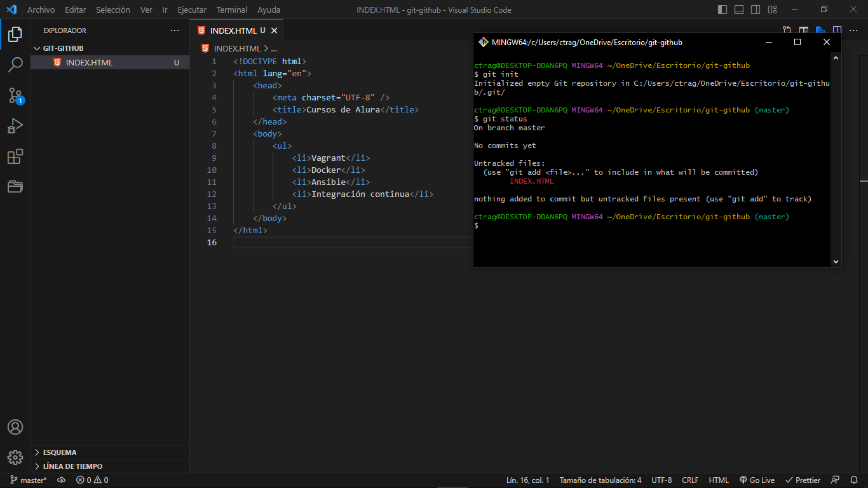This screenshot has width=868, height=488.
Task: Click the MINGW64 terminal window icon
Action: [484, 42]
